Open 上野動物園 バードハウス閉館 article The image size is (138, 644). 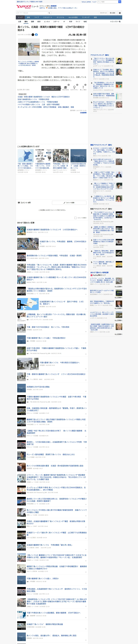(x=56, y=315)
